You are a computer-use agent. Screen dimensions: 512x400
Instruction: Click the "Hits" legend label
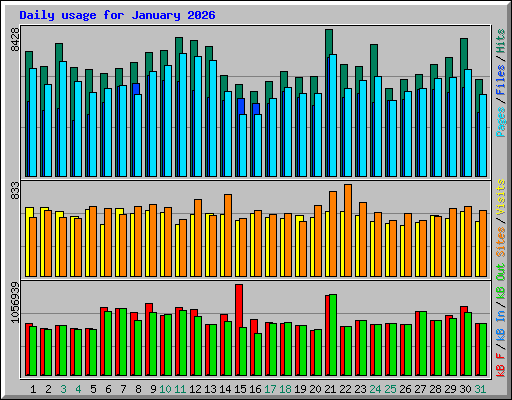501,41
